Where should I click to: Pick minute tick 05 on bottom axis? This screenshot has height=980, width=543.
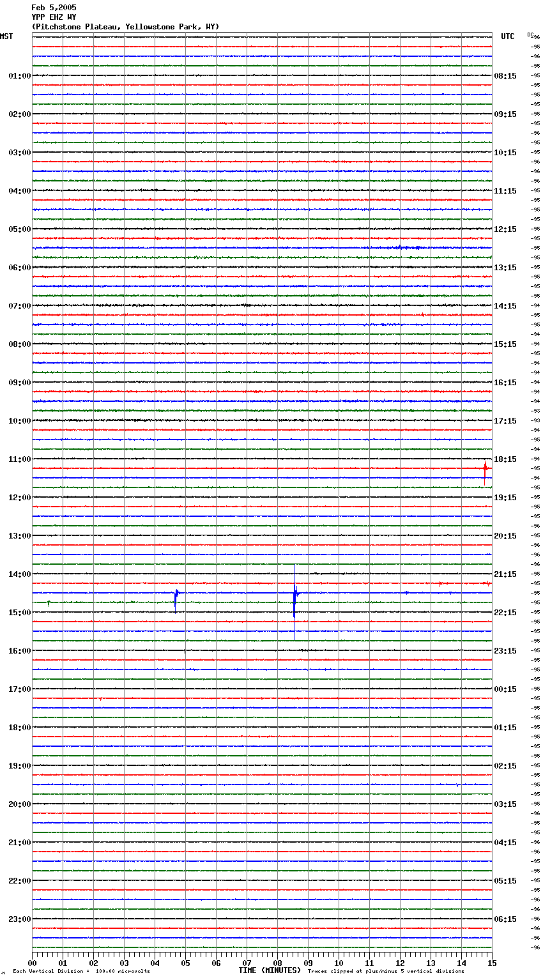[185, 963]
